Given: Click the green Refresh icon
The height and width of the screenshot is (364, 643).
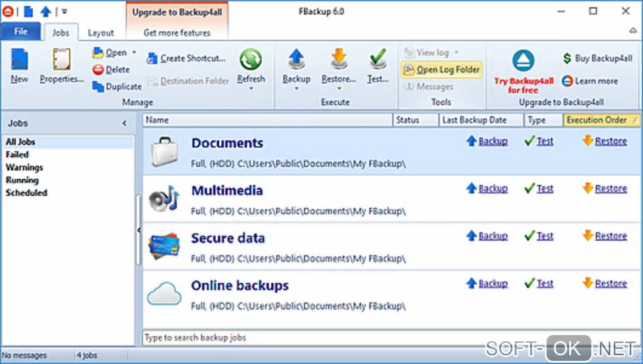Looking at the screenshot, I should 250,59.
